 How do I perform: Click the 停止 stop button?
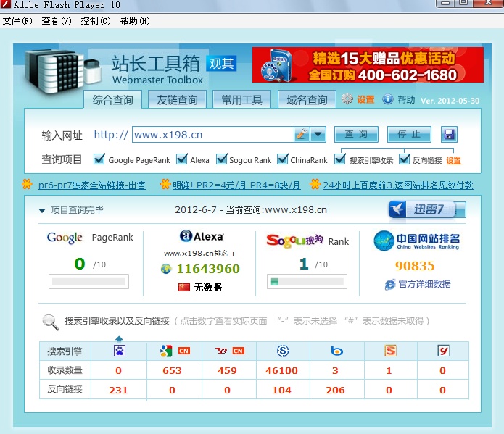tap(409, 134)
